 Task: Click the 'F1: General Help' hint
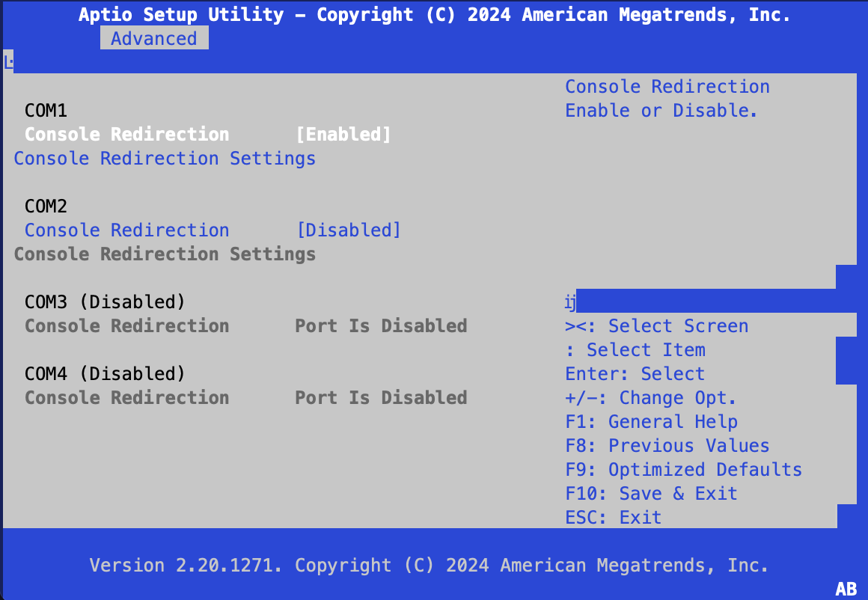[652, 422]
